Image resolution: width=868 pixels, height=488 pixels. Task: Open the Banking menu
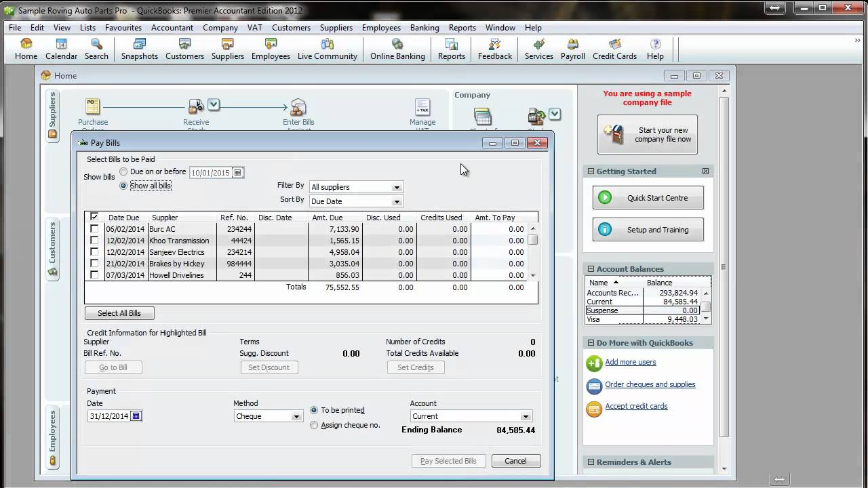pyautogui.click(x=425, y=28)
